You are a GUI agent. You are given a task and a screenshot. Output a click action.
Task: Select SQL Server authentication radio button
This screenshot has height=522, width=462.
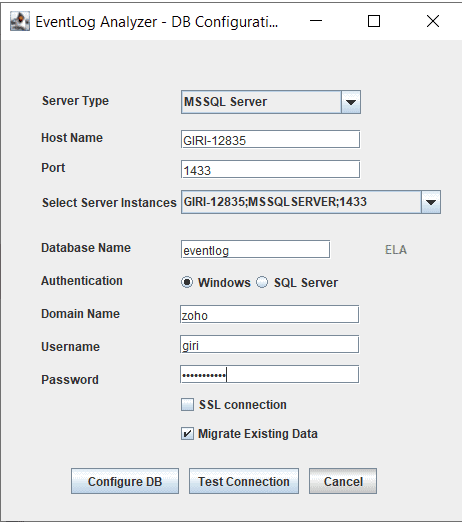(x=262, y=282)
